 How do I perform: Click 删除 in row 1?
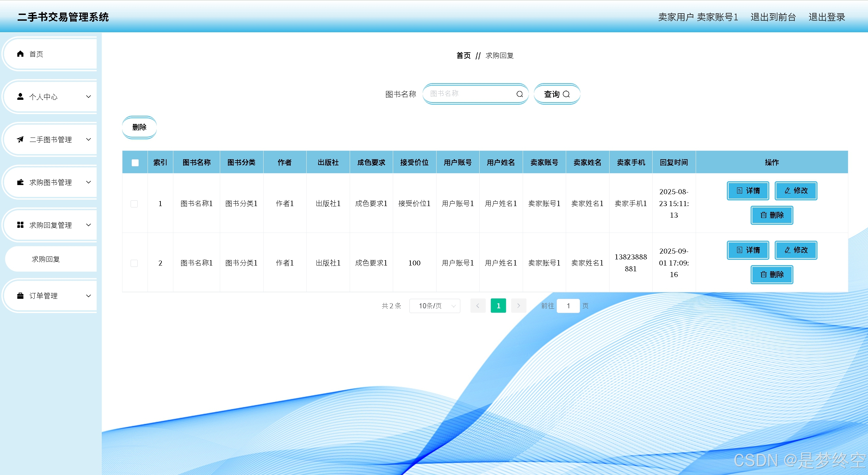pyautogui.click(x=772, y=215)
